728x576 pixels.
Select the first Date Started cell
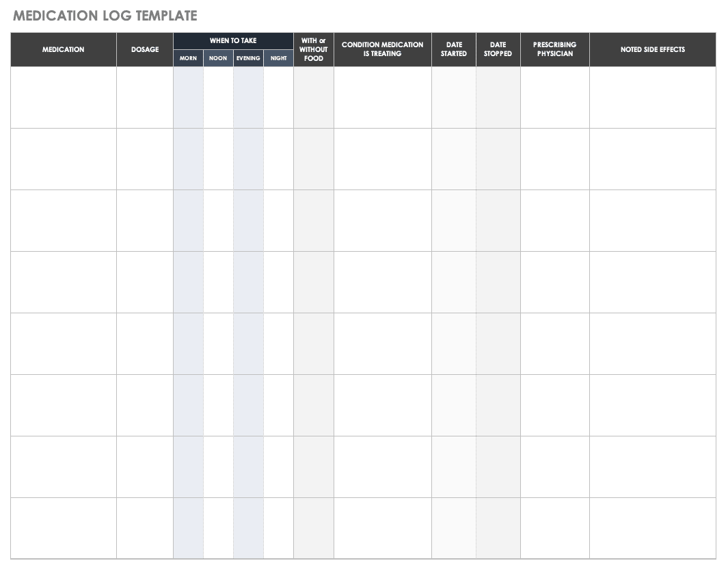pyautogui.click(x=453, y=97)
